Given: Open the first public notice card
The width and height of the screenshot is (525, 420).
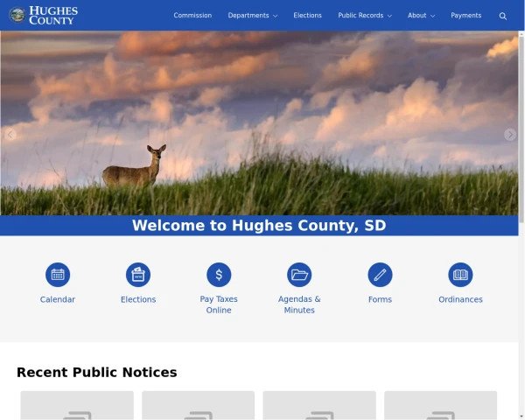Looking at the screenshot, I should tap(77, 405).
